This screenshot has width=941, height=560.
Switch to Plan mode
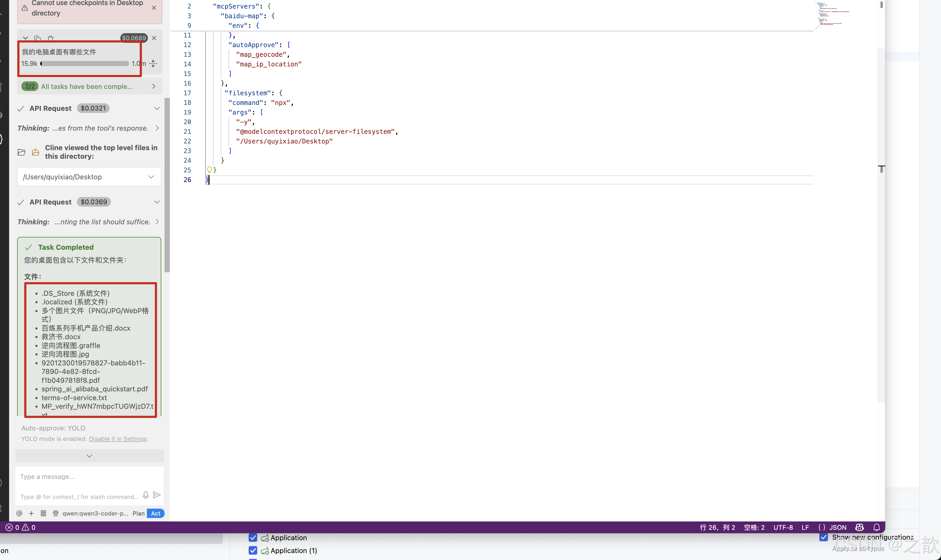138,513
